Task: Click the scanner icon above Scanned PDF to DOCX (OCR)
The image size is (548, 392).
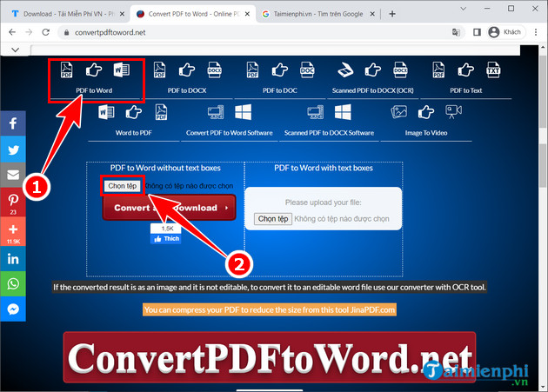Action: click(345, 70)
